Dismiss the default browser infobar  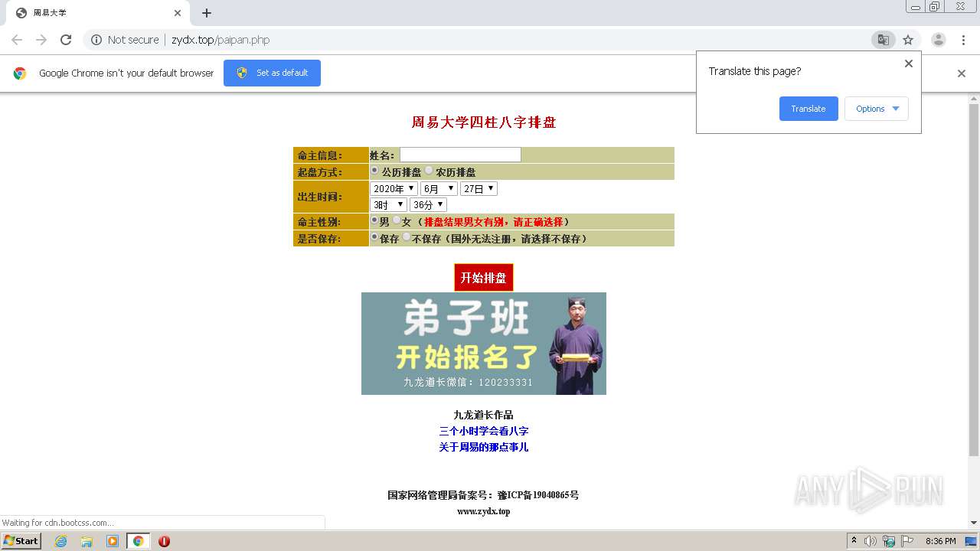[962, 73]
